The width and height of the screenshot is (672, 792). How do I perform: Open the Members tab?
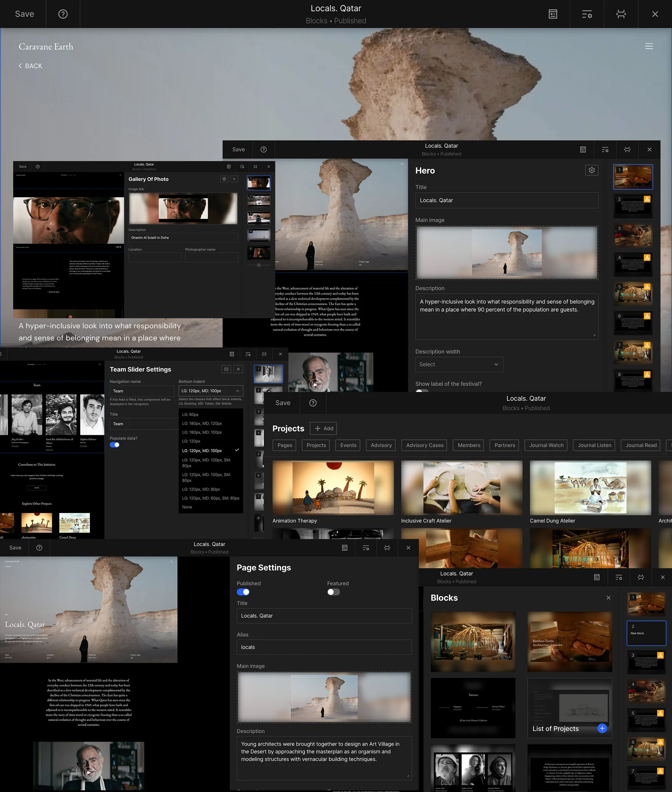pyautogui.click(x=469, y=445)
